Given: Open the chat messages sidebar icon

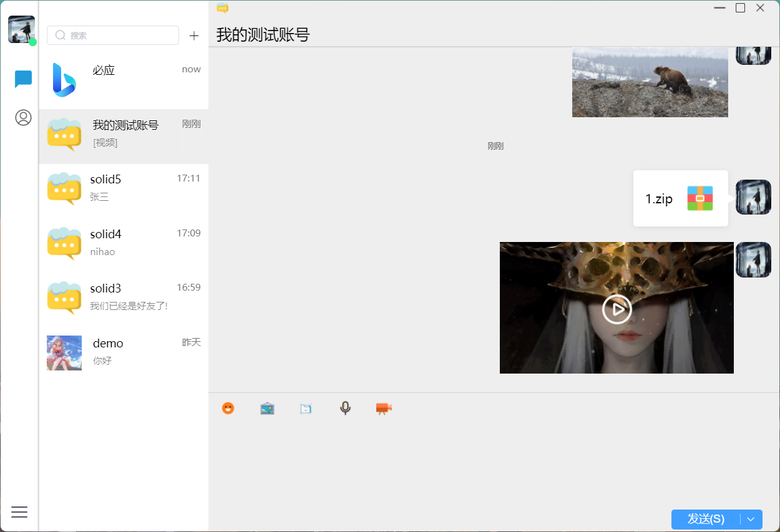Looking at the screenshot, I should click(23, 79).
